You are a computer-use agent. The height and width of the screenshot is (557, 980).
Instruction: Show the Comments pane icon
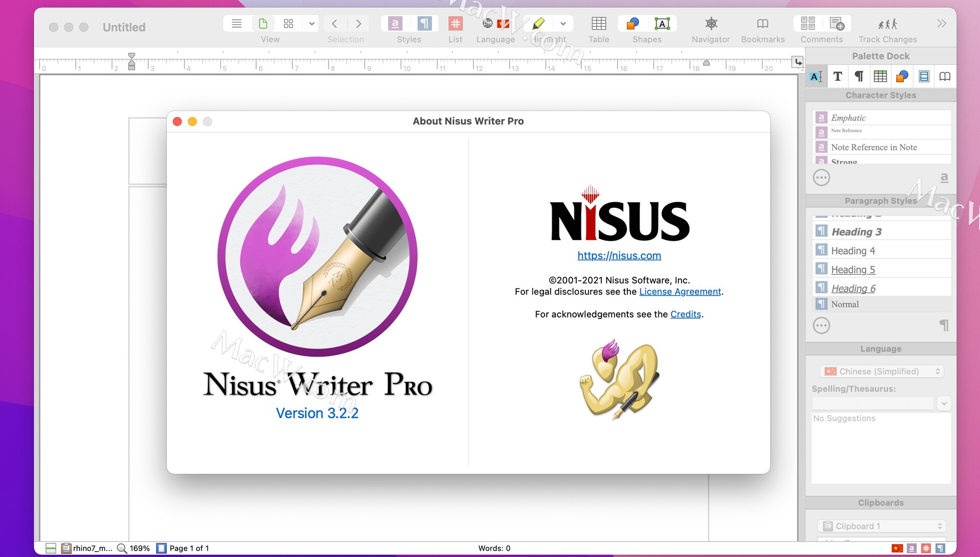coord(807,23)
